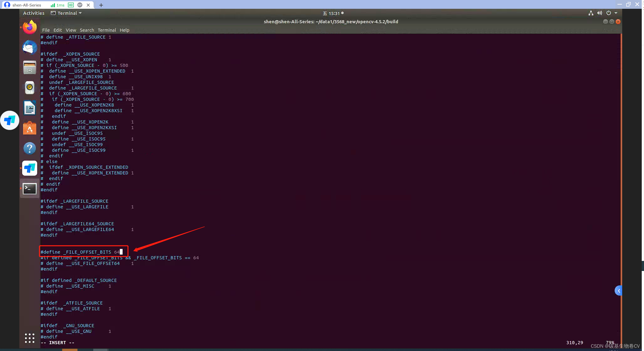Click '# undef __USE_ISOC99' line
The image size is (644, 351).
click(72, 145)
